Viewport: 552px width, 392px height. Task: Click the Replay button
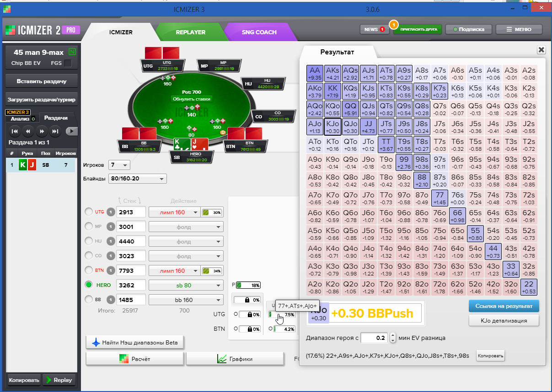click(x=58, y=380)
